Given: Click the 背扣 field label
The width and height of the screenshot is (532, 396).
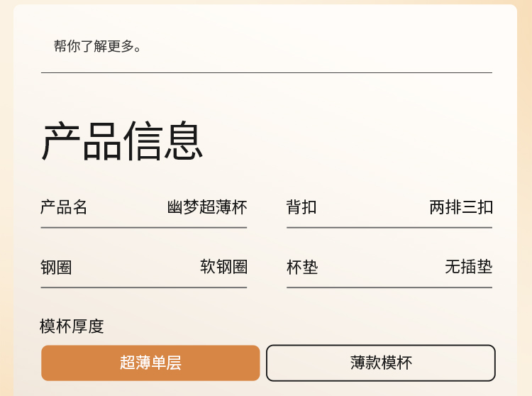Looking at the screenshot, I should tap(301, 207).
